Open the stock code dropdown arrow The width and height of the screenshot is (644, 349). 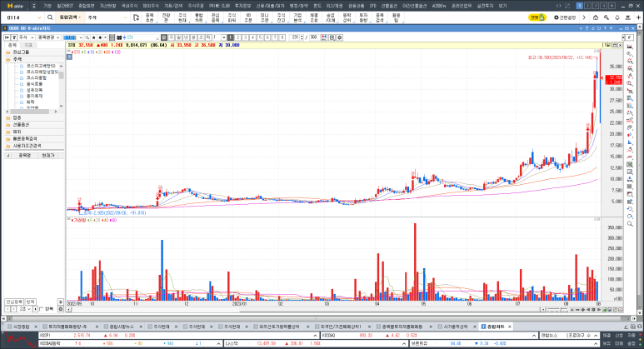(x=81, y=37)
